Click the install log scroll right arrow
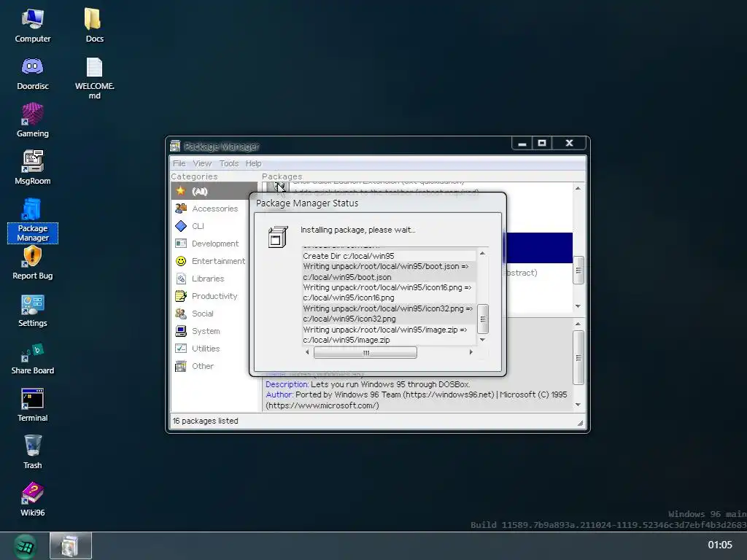This screenshot has height=560, width=747. [471, 352]
